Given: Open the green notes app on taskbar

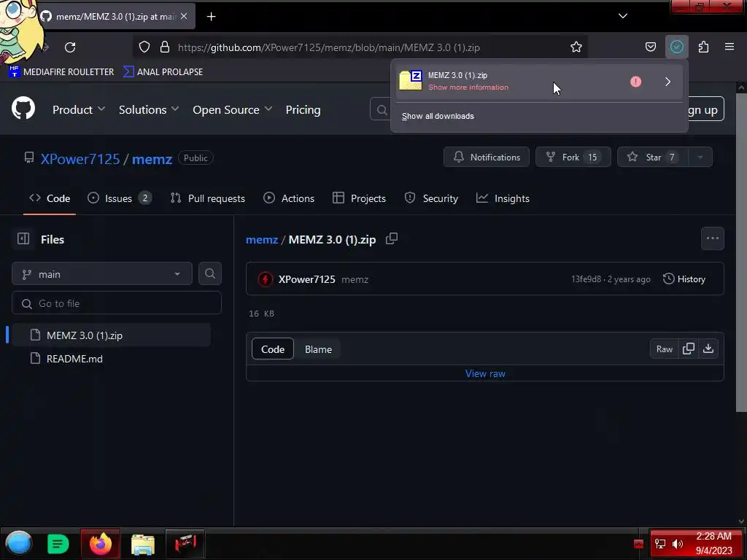Looking at the screenshot, I should point(58,544).
